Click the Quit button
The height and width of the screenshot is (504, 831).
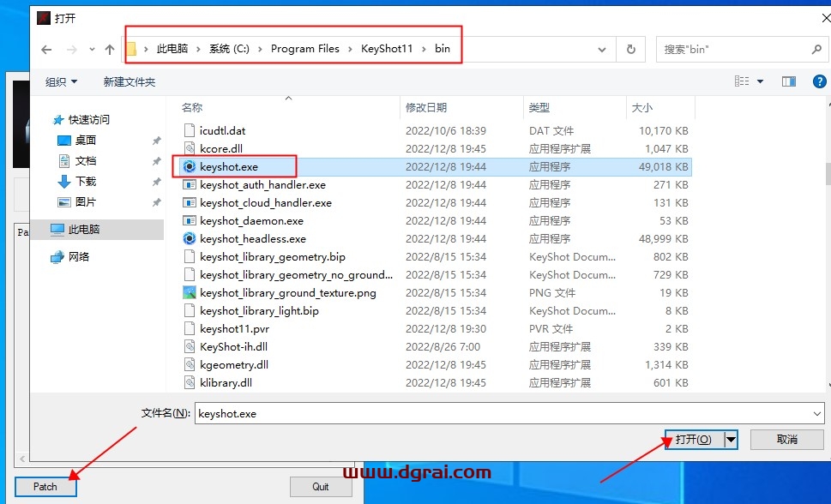click(x=321, y=486)
